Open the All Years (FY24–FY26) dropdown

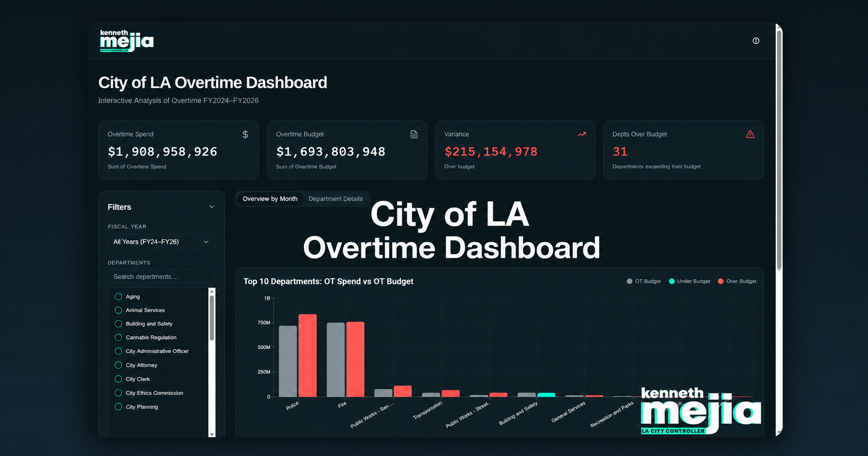tap(161, 242)
